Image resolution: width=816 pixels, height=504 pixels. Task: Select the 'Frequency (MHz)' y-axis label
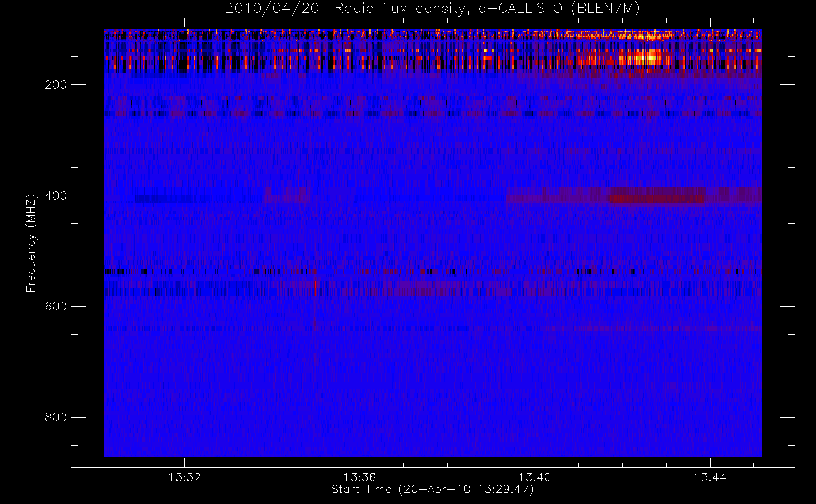(31, 243)
